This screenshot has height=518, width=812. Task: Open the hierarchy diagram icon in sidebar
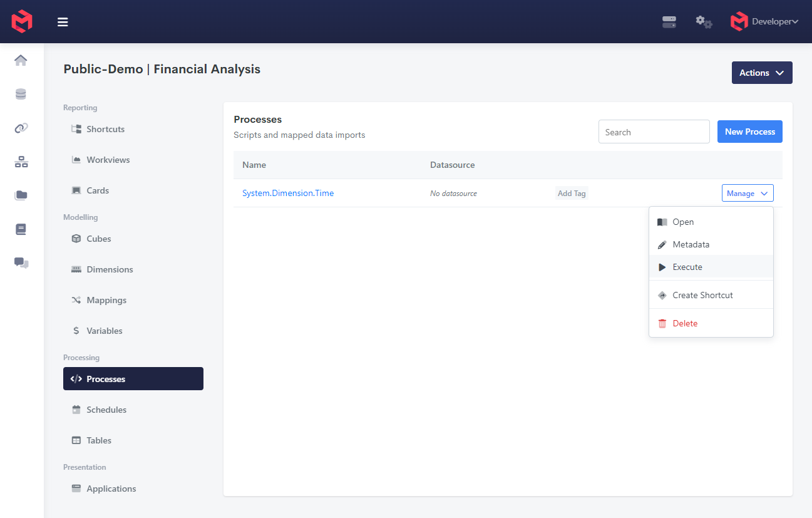(21, 162)
